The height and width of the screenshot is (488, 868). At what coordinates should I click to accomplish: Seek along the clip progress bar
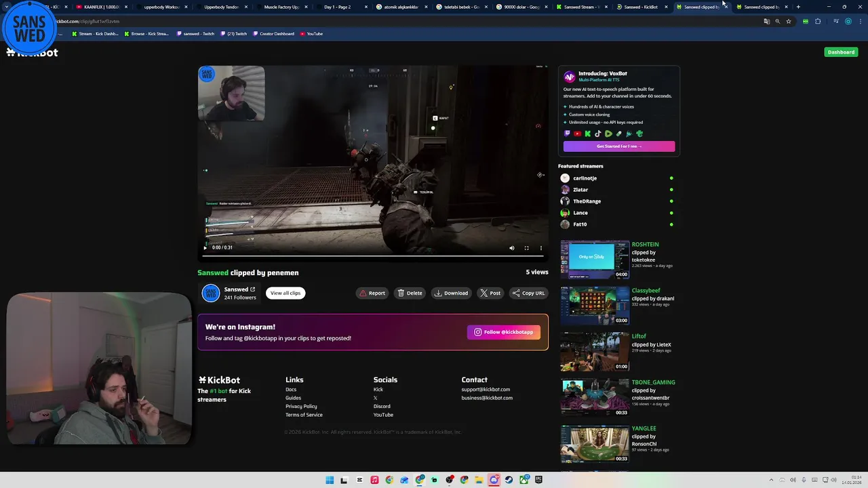pos(373,256)
